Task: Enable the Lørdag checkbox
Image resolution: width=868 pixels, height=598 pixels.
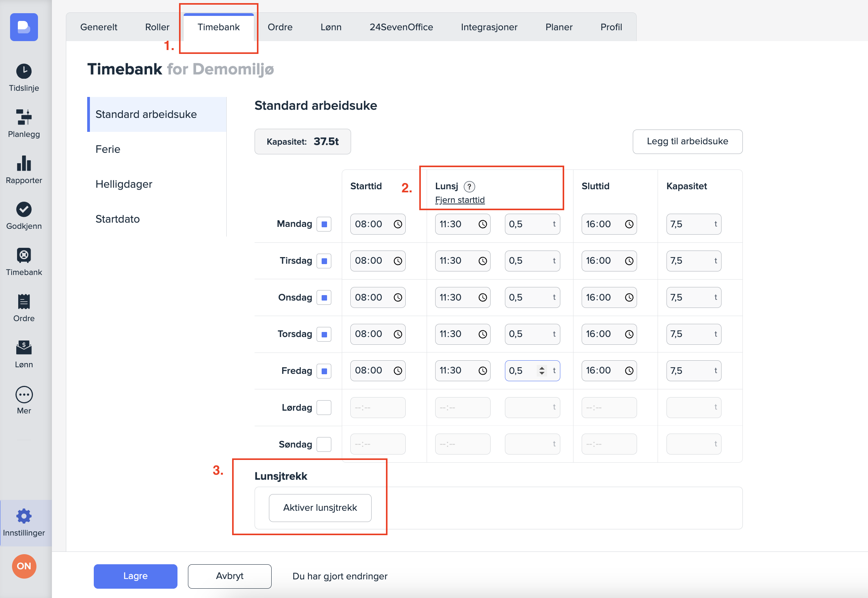Action: 324,408
